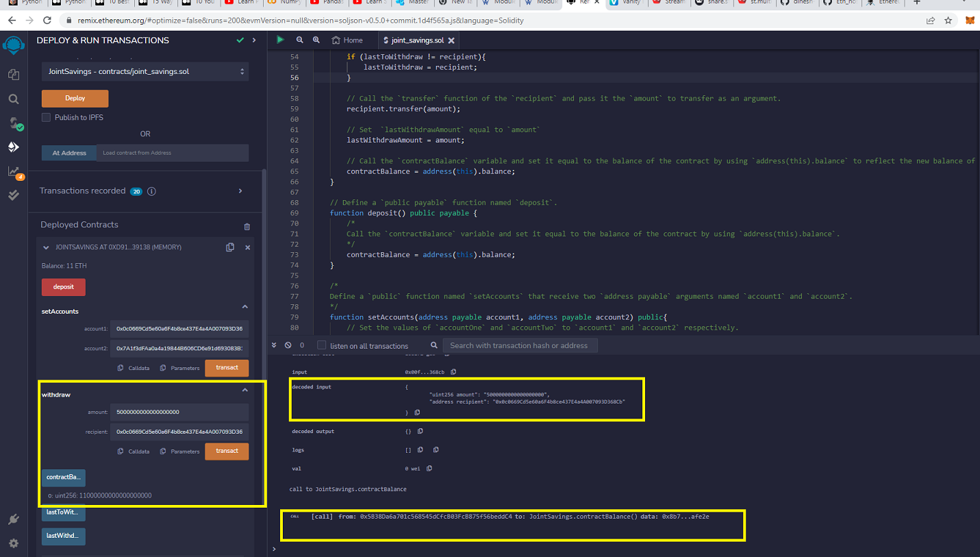
Task: Remove the JOINTSAVINGS deployed contract instance
Action: pos(247,247)
